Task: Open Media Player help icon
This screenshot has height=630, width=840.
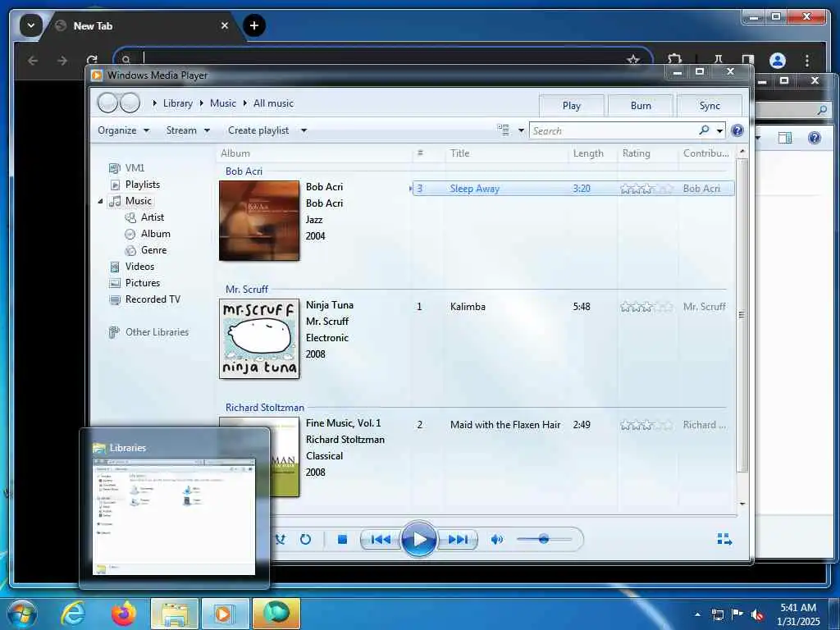Action: point(737,130)
